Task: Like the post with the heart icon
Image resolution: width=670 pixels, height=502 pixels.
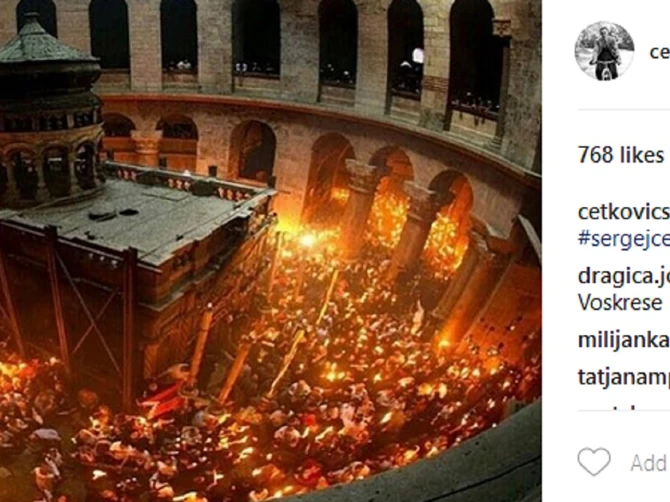Action: click(594, 462)
